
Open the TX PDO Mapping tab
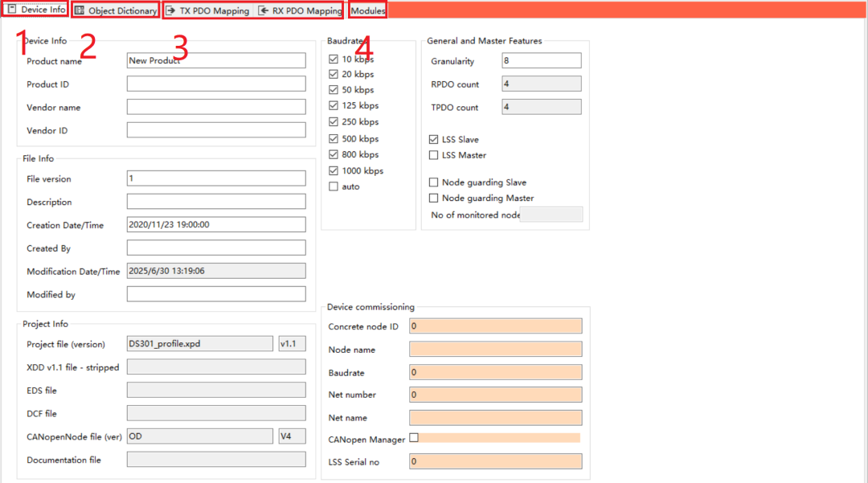pyautogui.click(x=208, y=11)
